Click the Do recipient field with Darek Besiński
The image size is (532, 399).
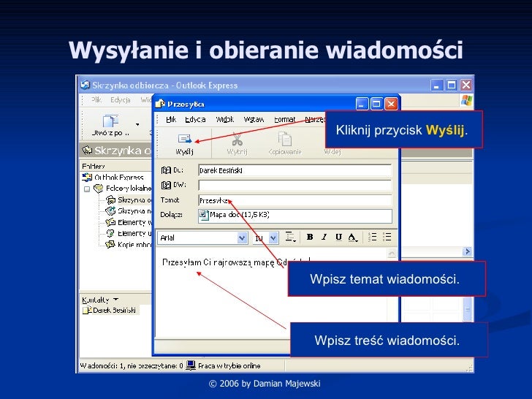click(294, 170)
